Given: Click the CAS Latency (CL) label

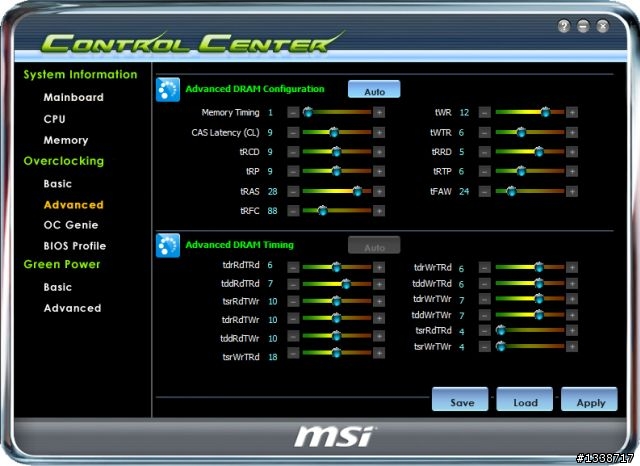Looking at the screenshot, I should coord(225,133).
